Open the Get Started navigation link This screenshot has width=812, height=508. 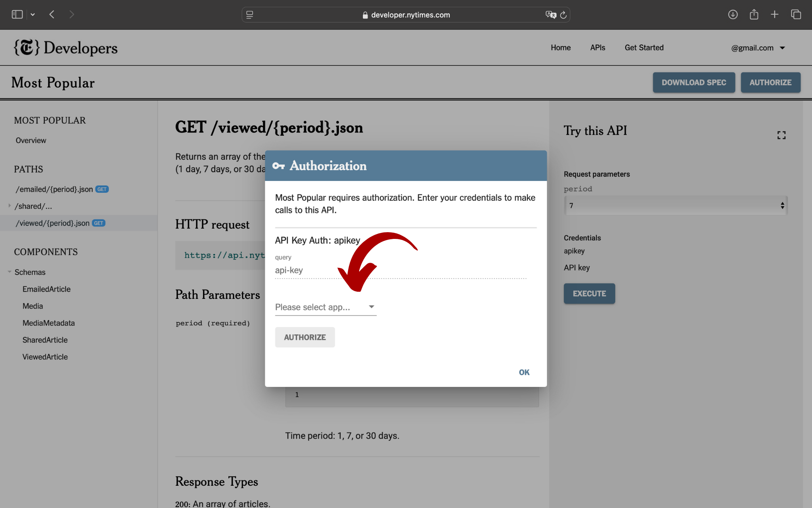pyautogui.click(x=644, y=48)
